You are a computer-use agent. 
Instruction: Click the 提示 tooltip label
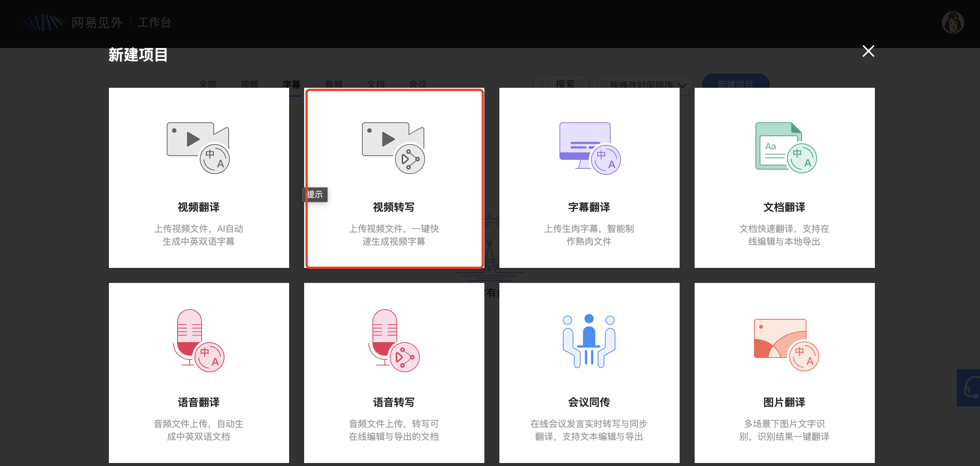tap(315, 194)
